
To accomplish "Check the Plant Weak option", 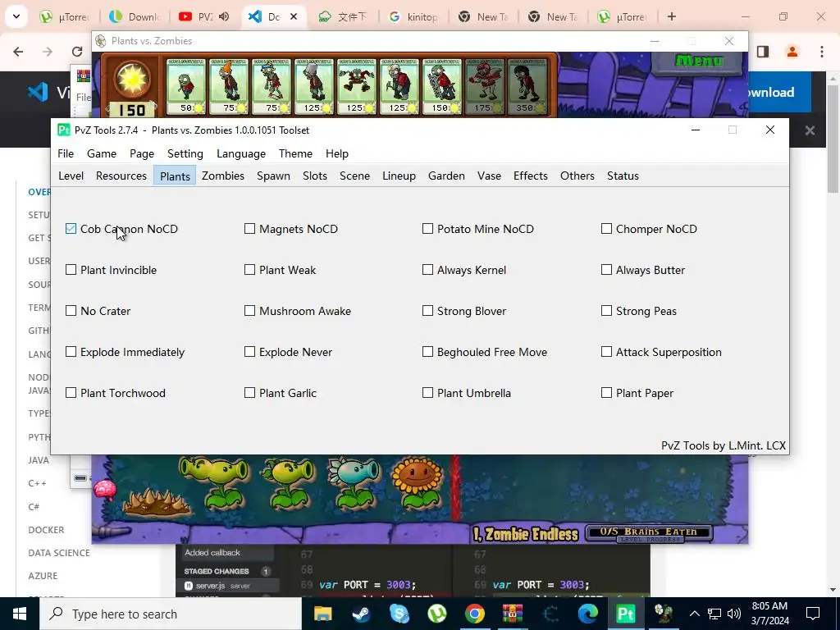I will click(249, 270).
